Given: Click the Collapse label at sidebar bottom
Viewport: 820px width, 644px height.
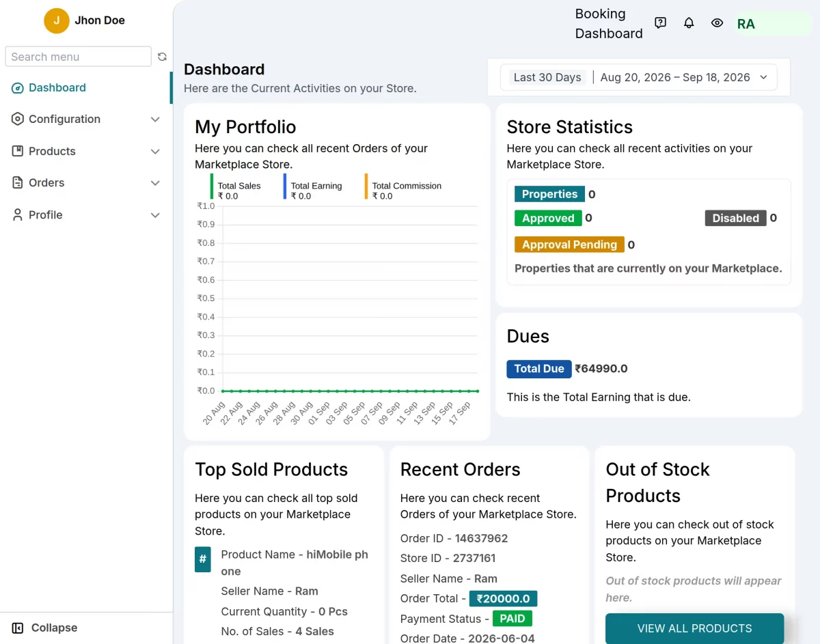Looking at the screenshot, I should pyautogui.click(x=54, y=628).
